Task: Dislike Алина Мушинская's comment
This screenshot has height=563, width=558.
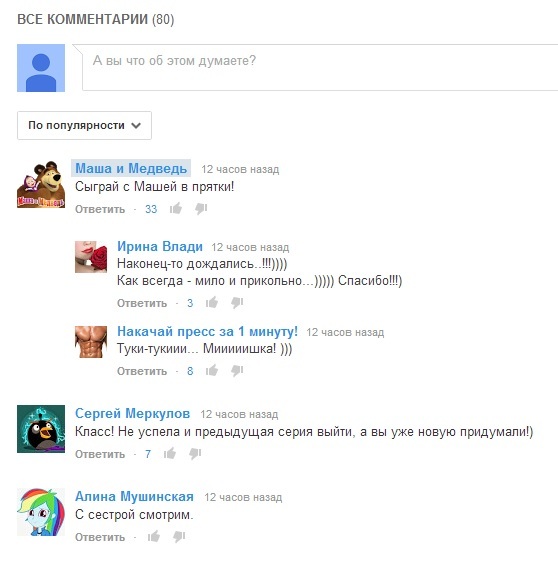Action: [x=179, y=537]
